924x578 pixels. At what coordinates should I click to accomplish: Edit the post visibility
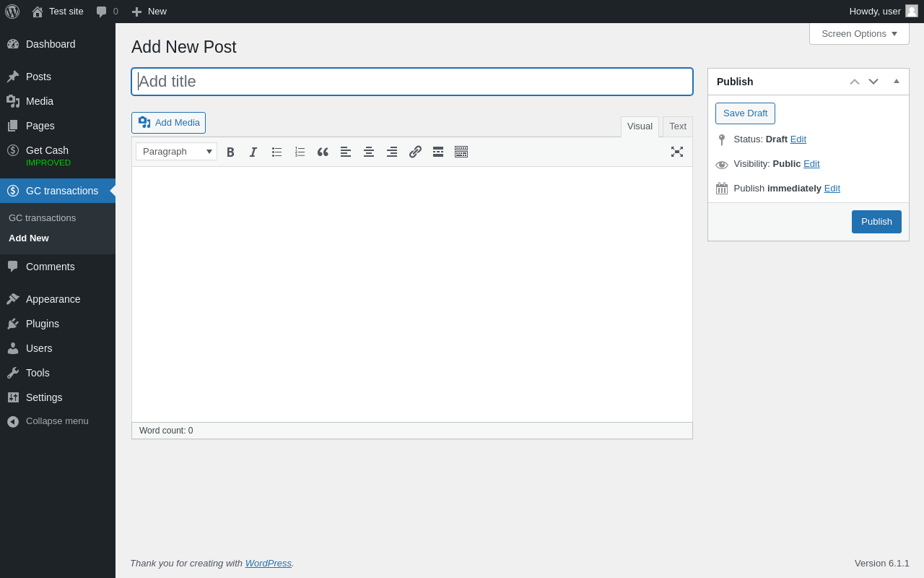(811, 163)
